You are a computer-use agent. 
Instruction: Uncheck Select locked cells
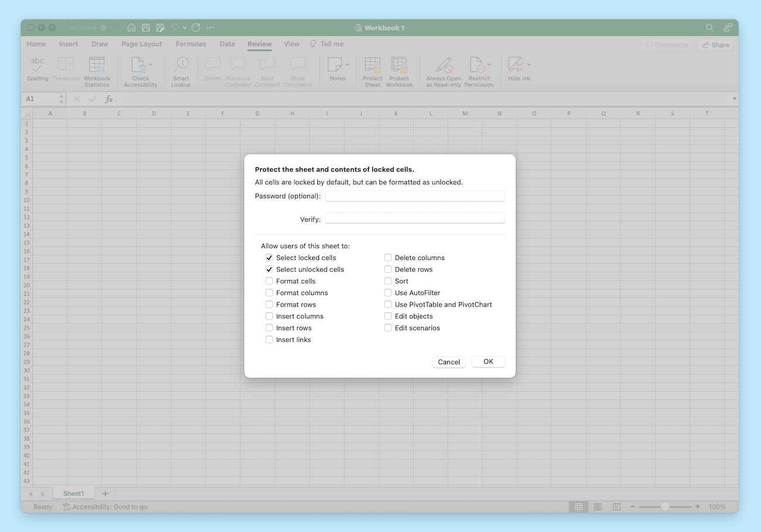[x=269, y=258]
